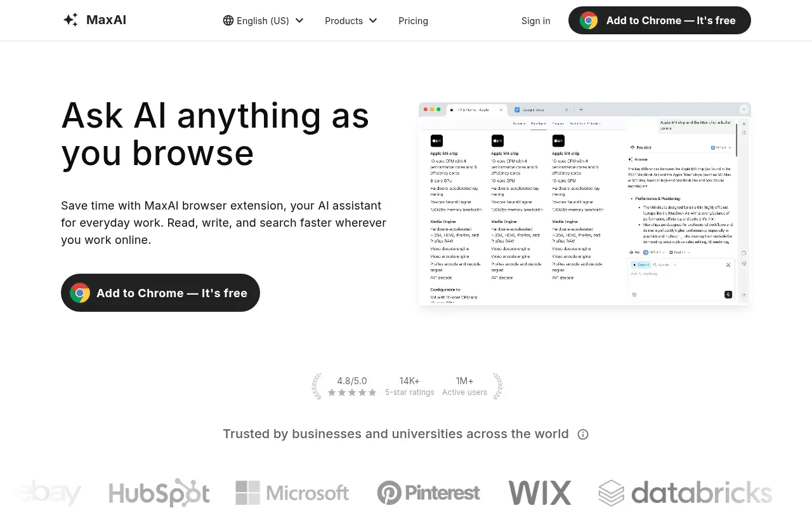Open the Pricing page
This screenshot has width=812, height=508.
pyautogui.click(x=413, y=20)
